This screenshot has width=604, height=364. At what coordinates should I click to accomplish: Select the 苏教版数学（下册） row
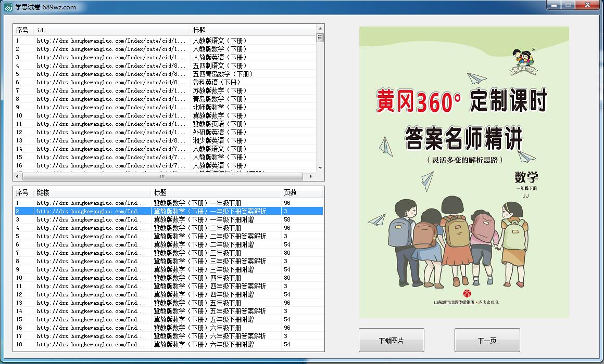[x=165, y=90]
